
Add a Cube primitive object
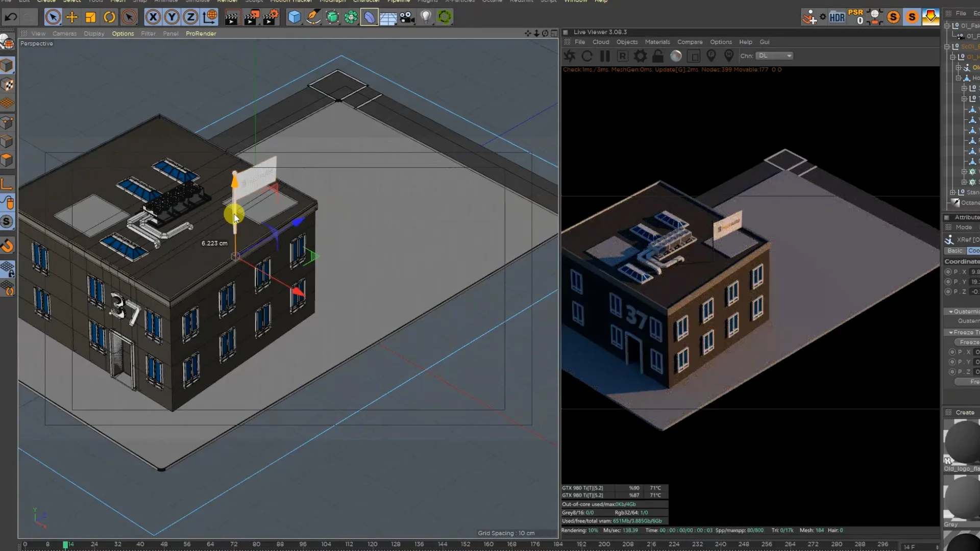click(x=295, y=17)
